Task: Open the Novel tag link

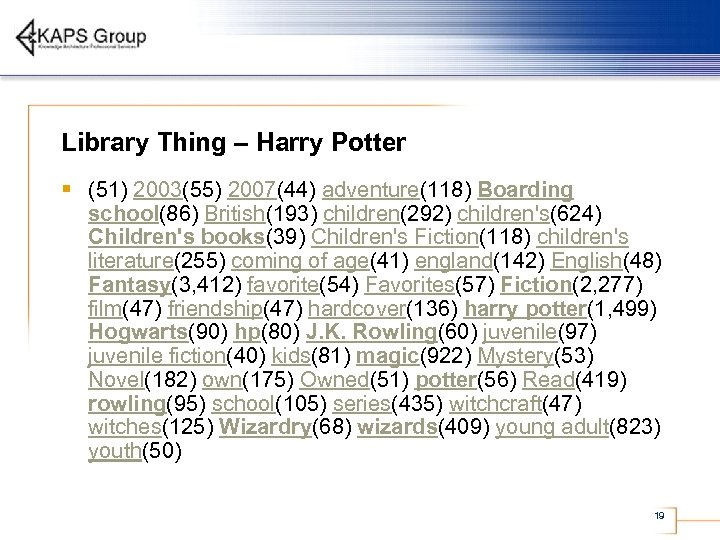Action: (116, 380)
